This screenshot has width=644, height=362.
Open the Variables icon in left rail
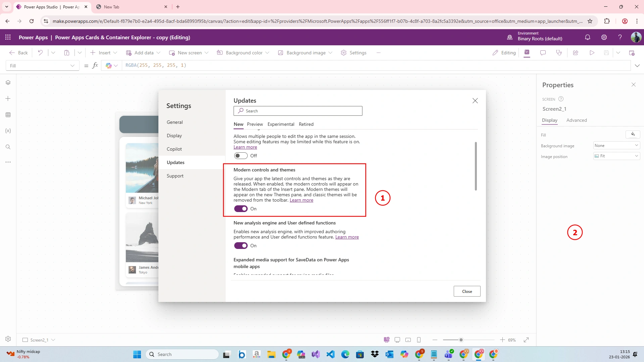(8, 131)
